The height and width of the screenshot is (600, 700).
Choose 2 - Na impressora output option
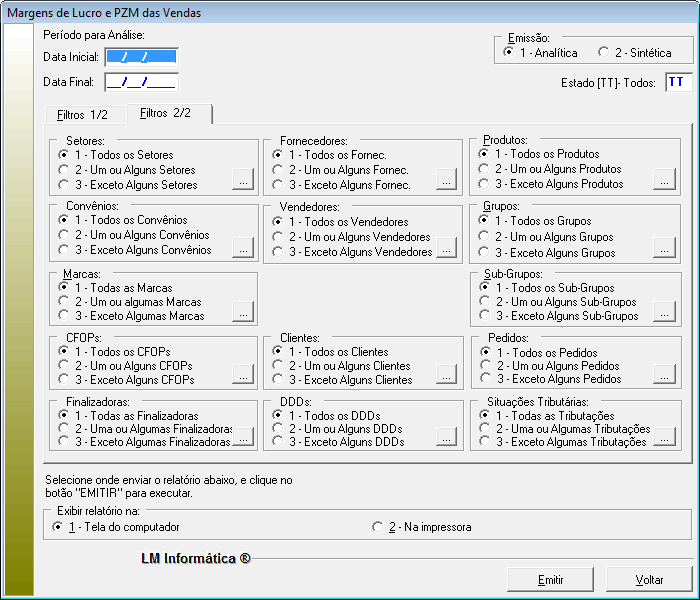377,527
